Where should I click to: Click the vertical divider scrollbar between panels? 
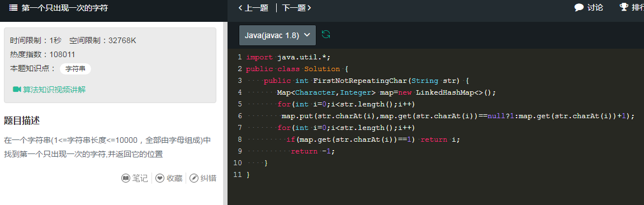pos(225,113)
